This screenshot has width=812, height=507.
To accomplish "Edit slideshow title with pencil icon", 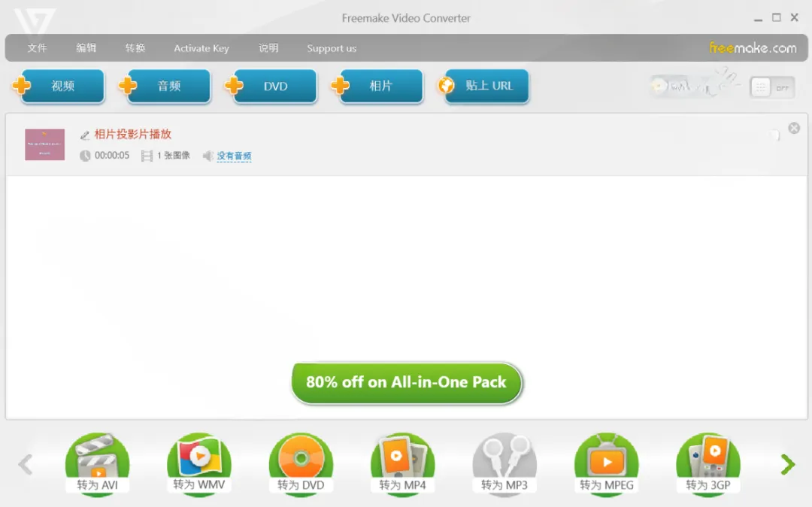I will 85,135.
